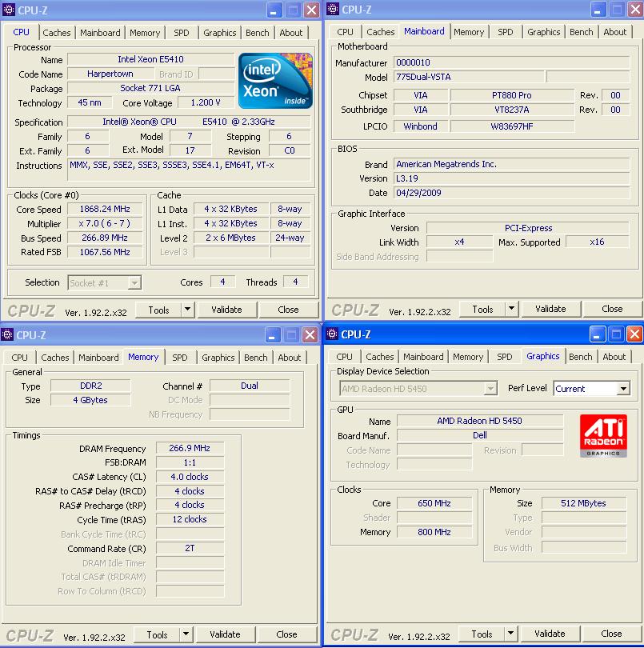
Task: Open Graphics tab in Memory window
Action: pos(218,358)
